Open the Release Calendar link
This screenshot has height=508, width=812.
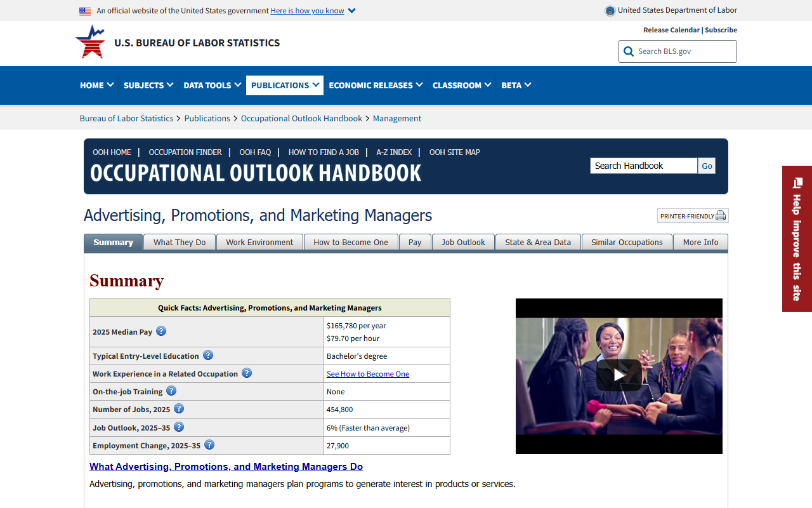[671, 30]
